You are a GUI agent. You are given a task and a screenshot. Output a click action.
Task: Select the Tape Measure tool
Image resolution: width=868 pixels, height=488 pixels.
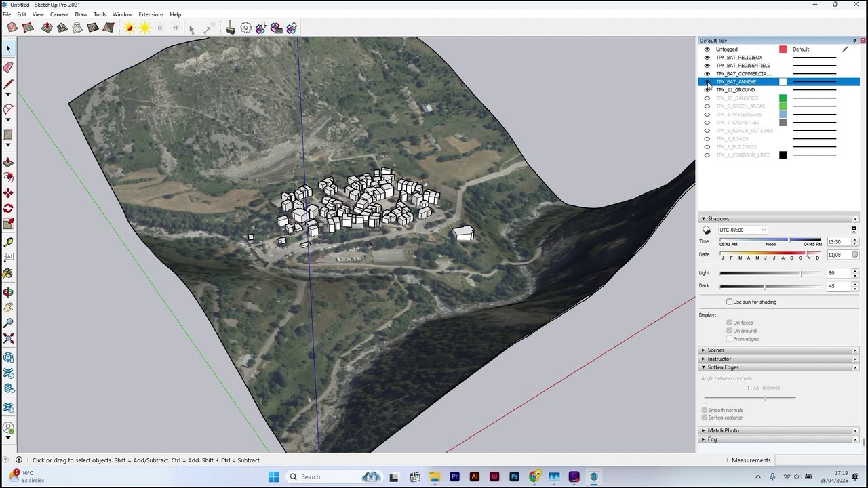click(8, 242)
